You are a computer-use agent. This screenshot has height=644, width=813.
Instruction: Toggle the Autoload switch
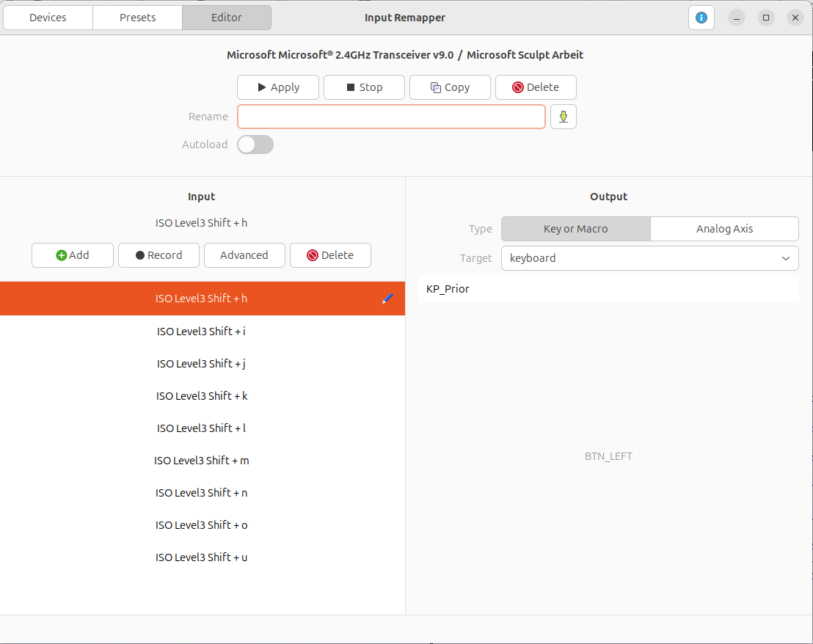coord(255,144)
